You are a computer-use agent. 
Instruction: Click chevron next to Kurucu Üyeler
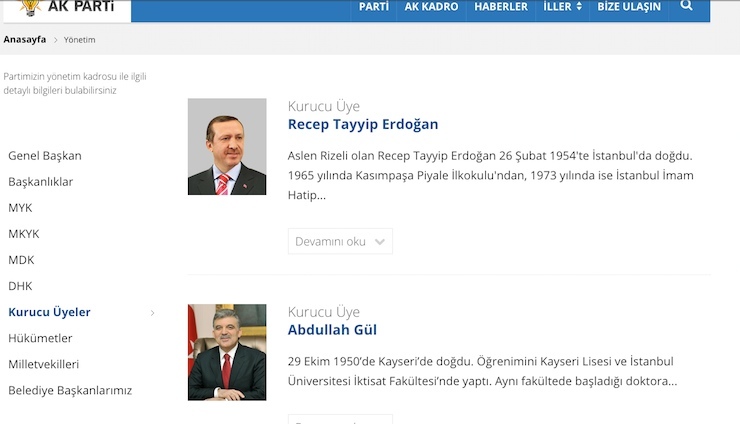click(x=152, y=313)
